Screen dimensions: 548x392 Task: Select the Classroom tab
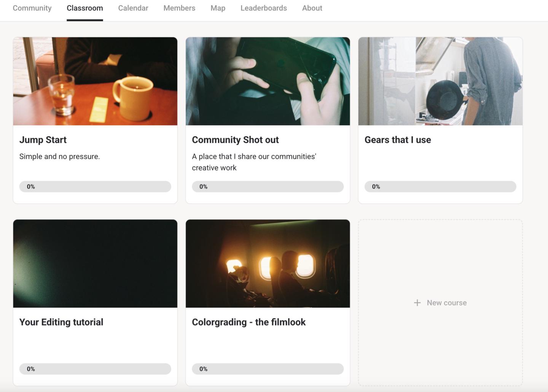pos(85,8)
